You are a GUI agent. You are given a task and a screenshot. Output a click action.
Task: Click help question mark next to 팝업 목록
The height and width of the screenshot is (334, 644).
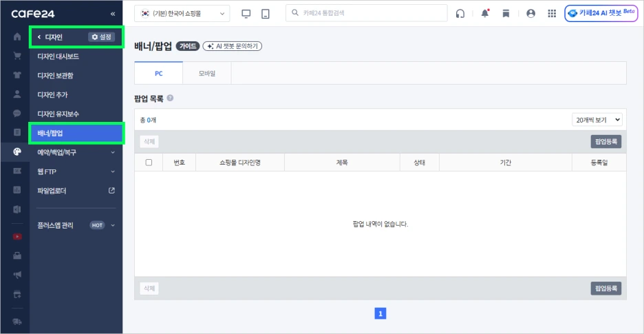pyautogui.click(x=170, y=98)
